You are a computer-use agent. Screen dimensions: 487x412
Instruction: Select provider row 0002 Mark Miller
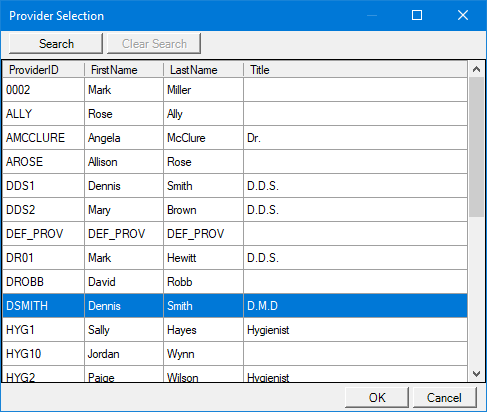tap(235, 90)
